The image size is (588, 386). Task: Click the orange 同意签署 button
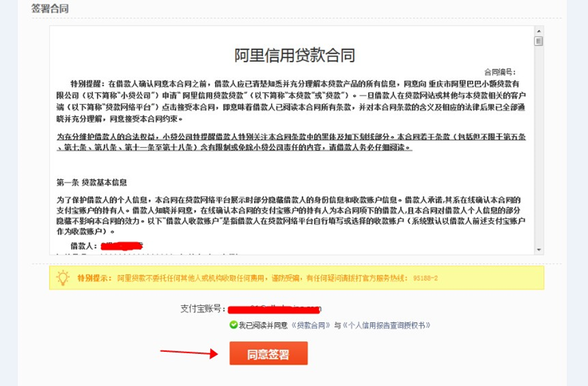pyautogui.click(x=268, y=353)
